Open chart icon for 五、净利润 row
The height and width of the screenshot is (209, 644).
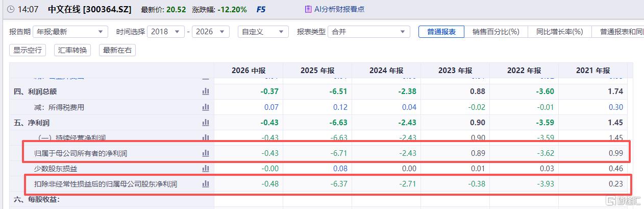click(206, 123)
